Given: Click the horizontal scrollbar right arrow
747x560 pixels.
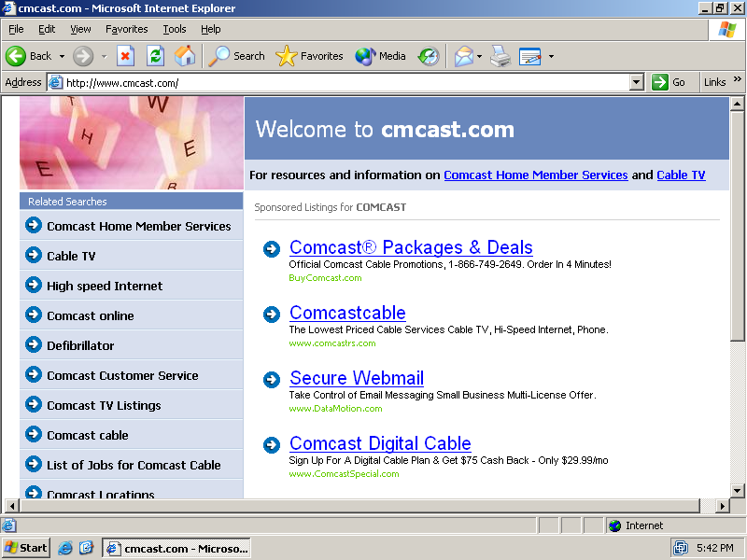Looking at the screenshot, I should [x=723, y=506].
